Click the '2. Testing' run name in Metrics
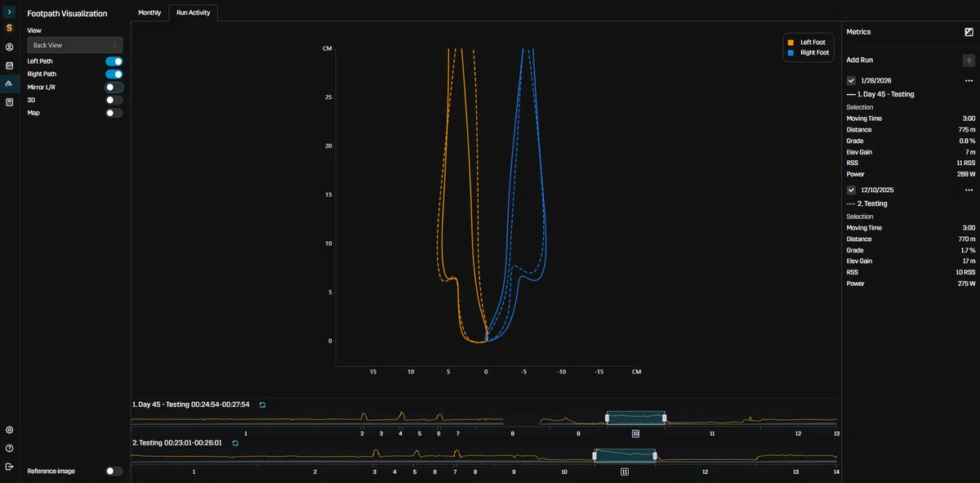This screenshot has width=980, height=483. click(x=872, y=203)
